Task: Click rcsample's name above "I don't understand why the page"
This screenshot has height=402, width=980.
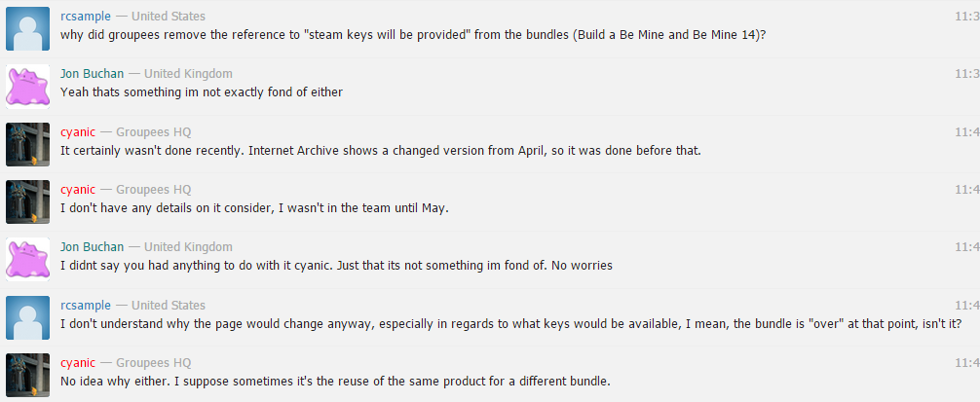Action: [x=86, y=306]
